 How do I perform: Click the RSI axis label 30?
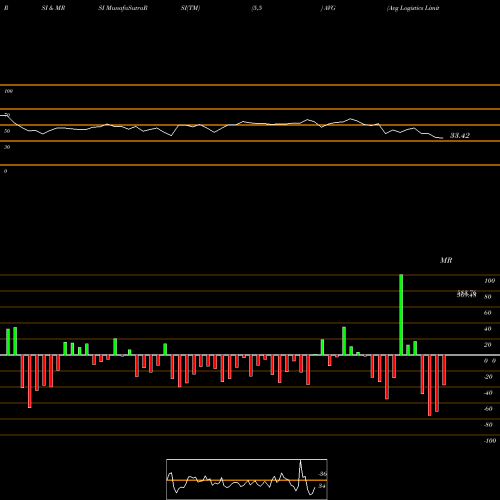[x=7, y=147]
